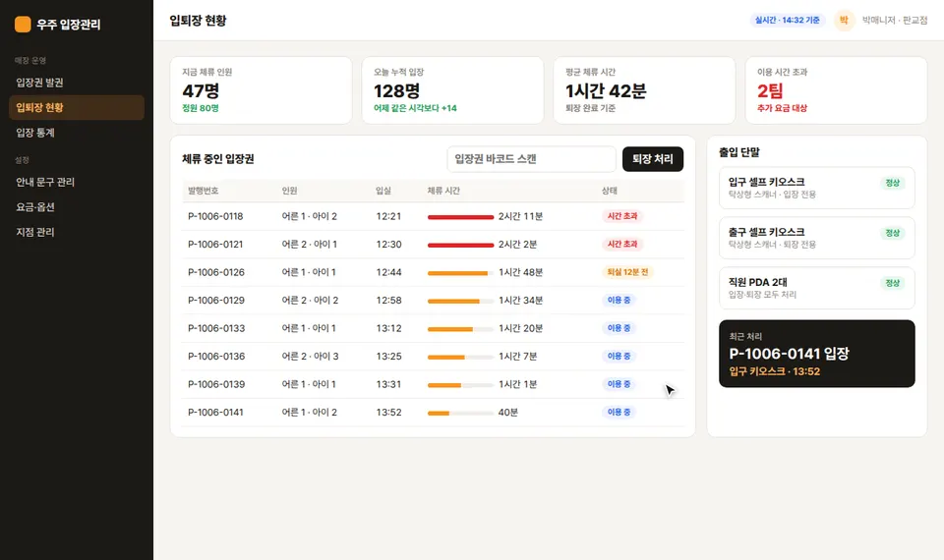Click entry time 13:25

(x=388, y=356)
